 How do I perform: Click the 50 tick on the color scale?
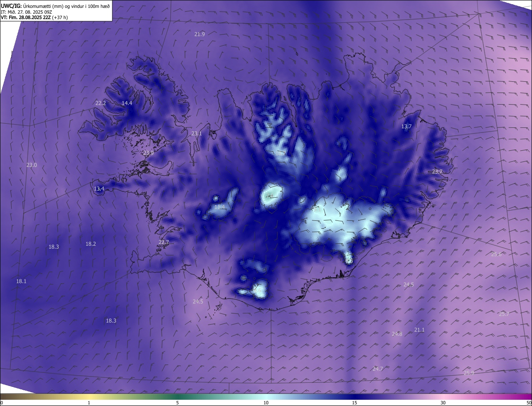(x=529, y=403)
